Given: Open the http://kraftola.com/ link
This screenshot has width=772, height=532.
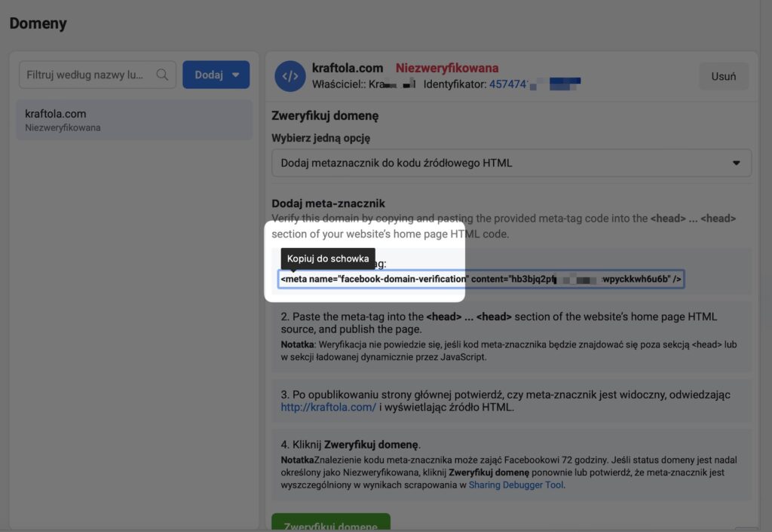Looking at the screenshot, I should [329, 408].
